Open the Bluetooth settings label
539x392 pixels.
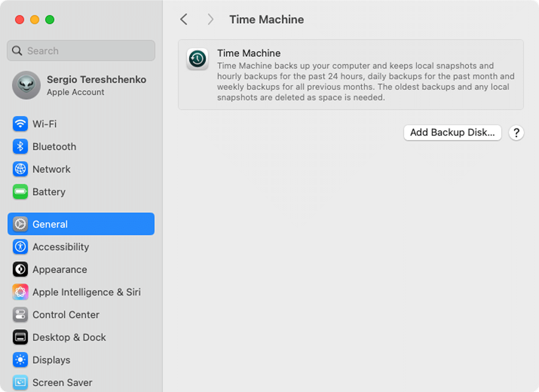(54, 147)
